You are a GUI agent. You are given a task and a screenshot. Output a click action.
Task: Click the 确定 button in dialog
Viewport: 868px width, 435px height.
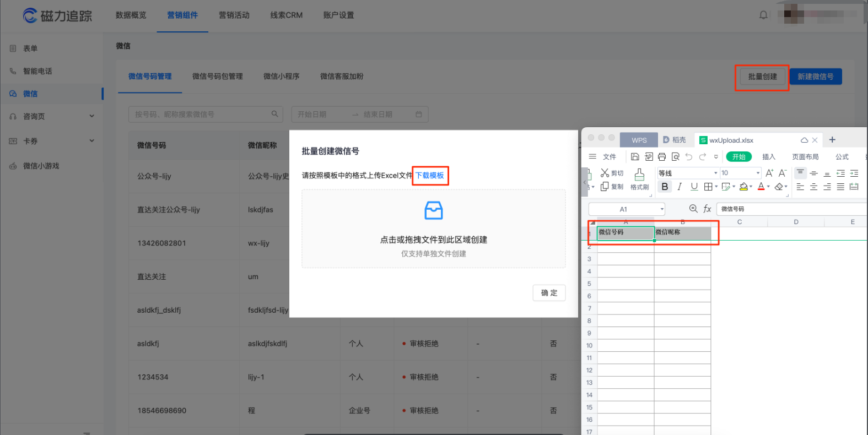click(x=549, y=293)
